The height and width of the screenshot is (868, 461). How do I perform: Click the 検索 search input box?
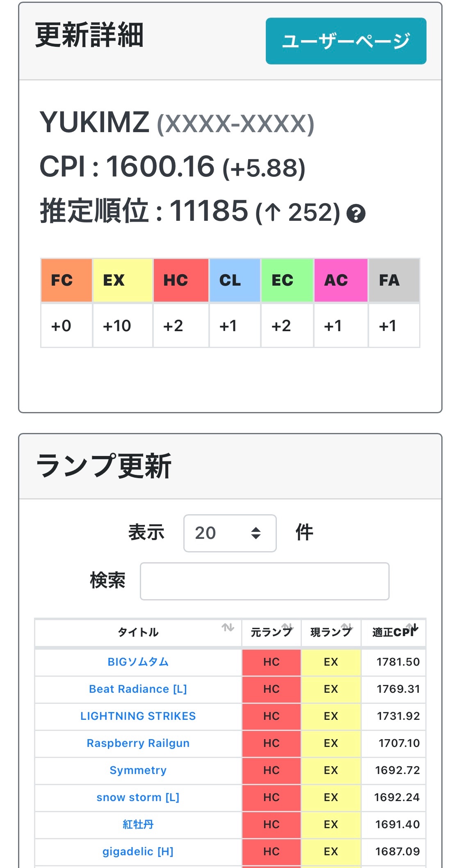pyautogui.click(x=264, y=581)
